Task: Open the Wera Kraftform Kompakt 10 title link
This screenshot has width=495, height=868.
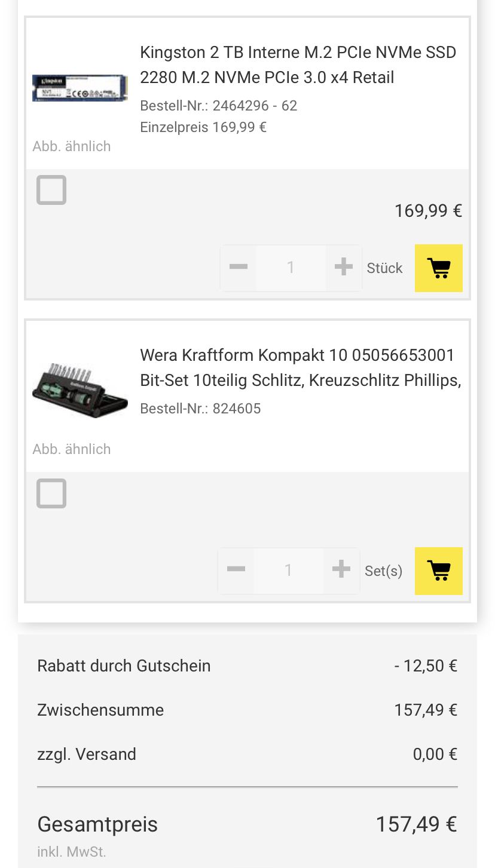Action: [x=299, y=367]
